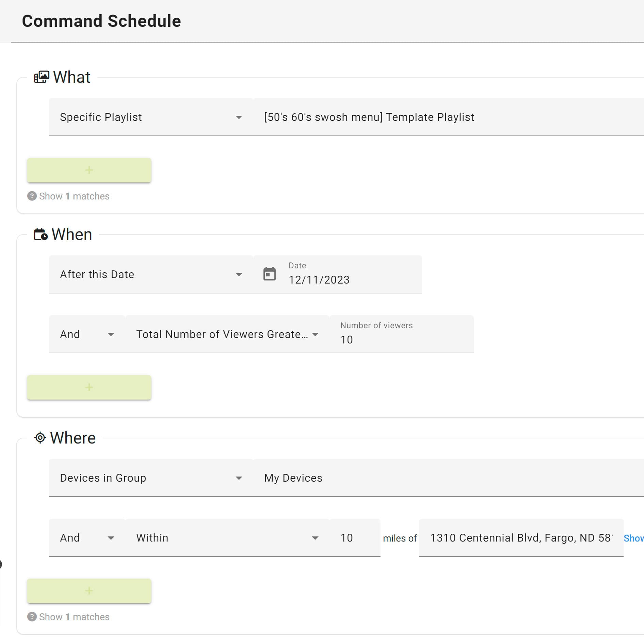644x644 pixels.
Task: Select the Template Playlist name field
Action: click(442, 117)
